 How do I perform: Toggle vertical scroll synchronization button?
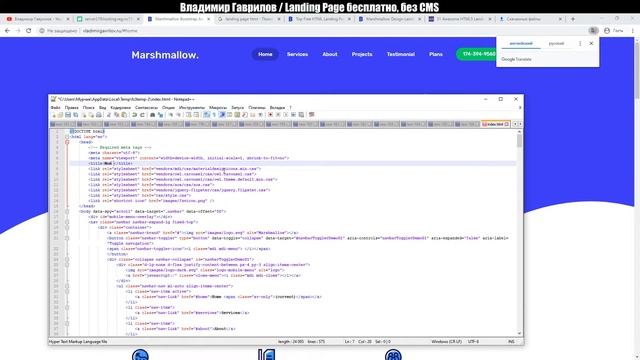pyautogui.click(x=188, y=115)
